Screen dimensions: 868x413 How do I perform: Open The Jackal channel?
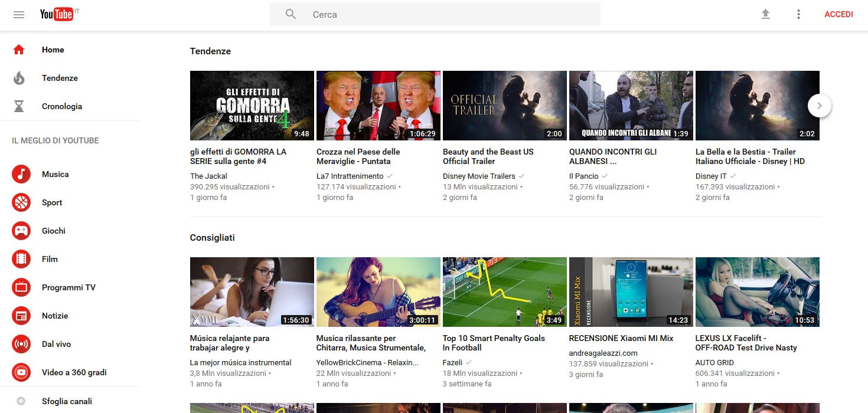208,176
